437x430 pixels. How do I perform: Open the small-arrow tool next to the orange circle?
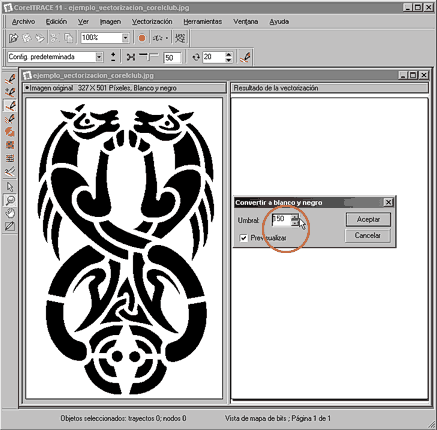coord(160,38)
